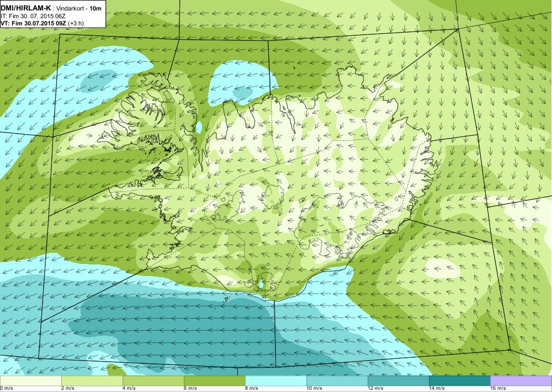
Task: Click the 2–4 m/s light green legend swatch
Action: click(x=92, y=381)
